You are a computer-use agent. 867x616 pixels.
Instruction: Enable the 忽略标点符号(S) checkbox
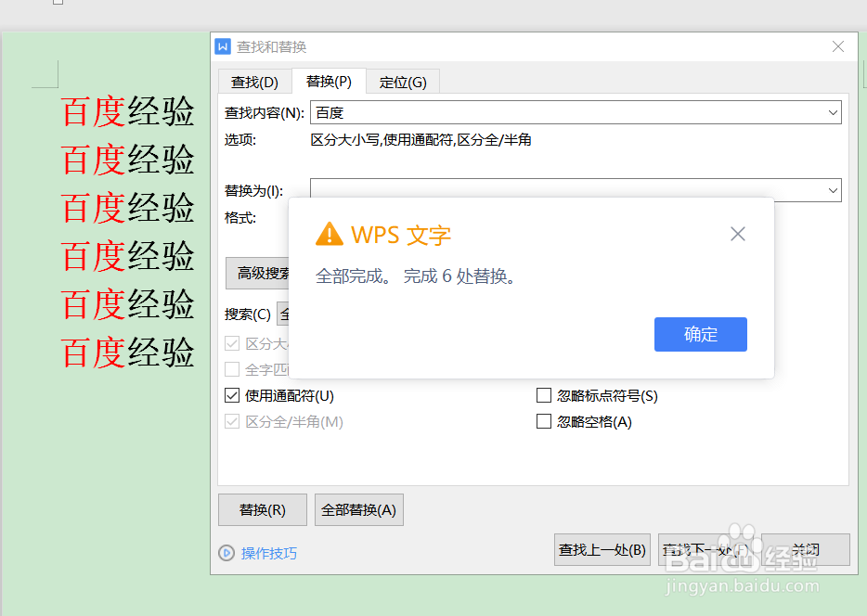coord(544,395)
